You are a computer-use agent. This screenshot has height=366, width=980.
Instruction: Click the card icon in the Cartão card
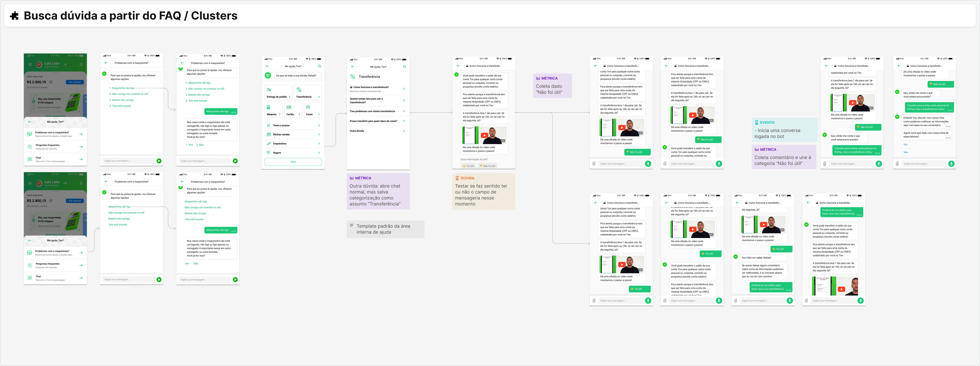pos(289,107)
